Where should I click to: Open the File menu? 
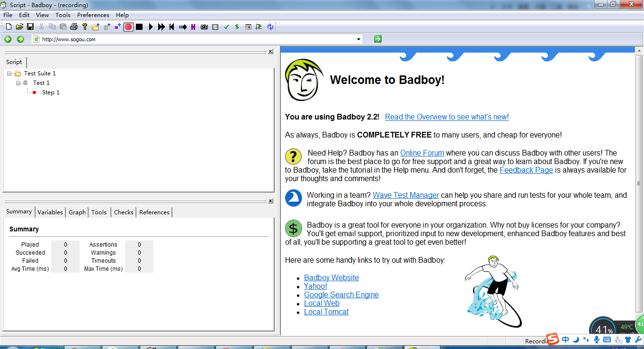coord(8,15)
